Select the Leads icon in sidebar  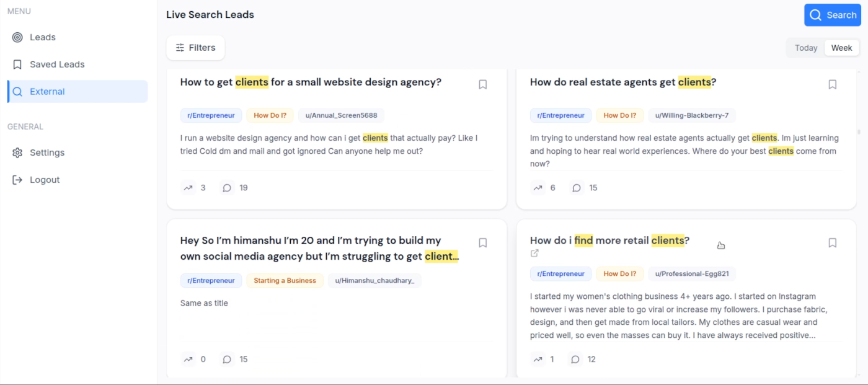point(18,37)
